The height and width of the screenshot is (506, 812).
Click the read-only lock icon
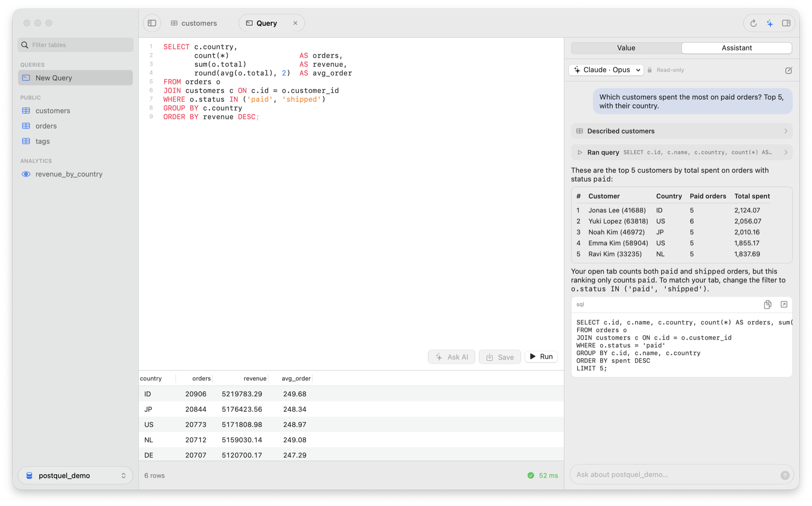(x=650, y=70)
